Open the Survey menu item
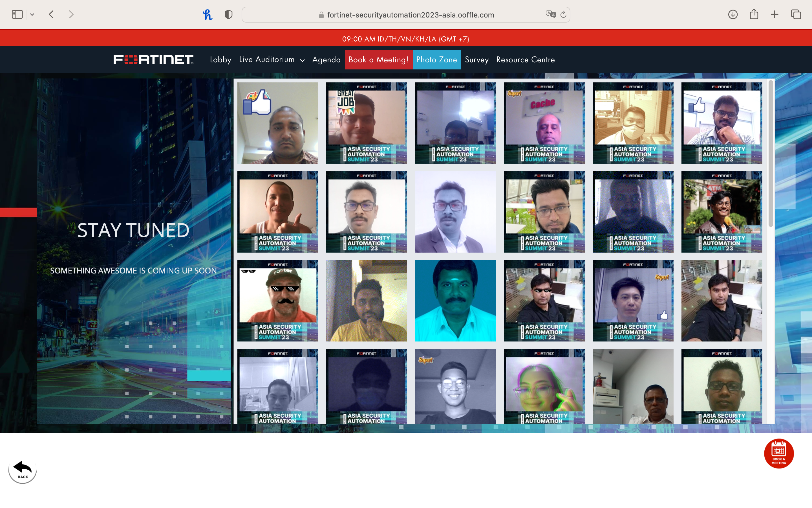The width and height of the screenshot is (812, 508). tap(476, 60)
